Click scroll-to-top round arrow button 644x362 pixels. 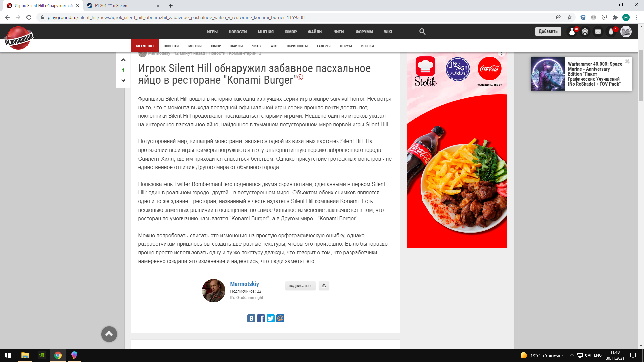point(109,334)
